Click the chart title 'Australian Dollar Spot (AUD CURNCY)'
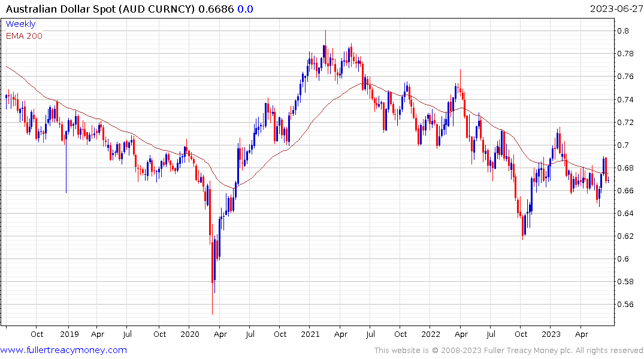This screenshot has height=359, width=644. [x=100, y=9]
